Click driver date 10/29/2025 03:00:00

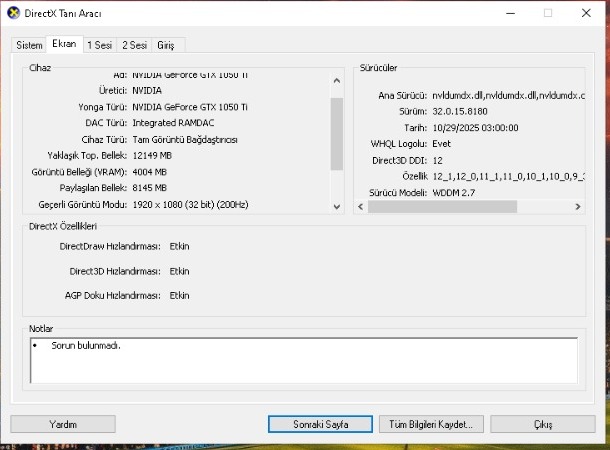point(475,128)
